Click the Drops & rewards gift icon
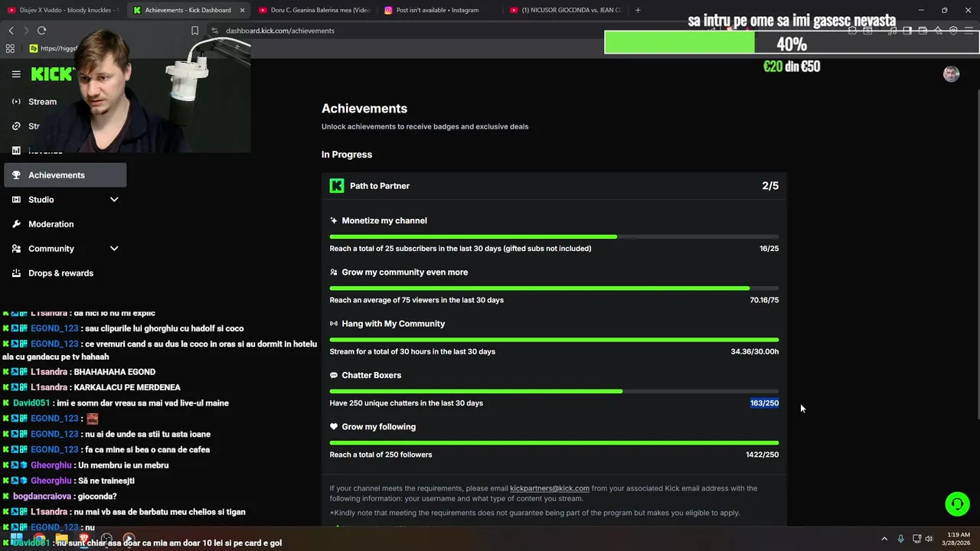980x551 pixels. (16, 273)
